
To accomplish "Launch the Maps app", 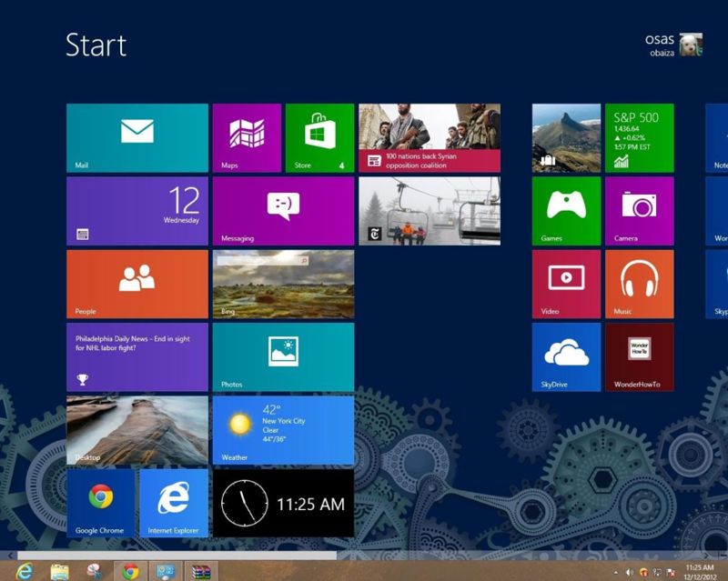I will (x=247, y=136).
